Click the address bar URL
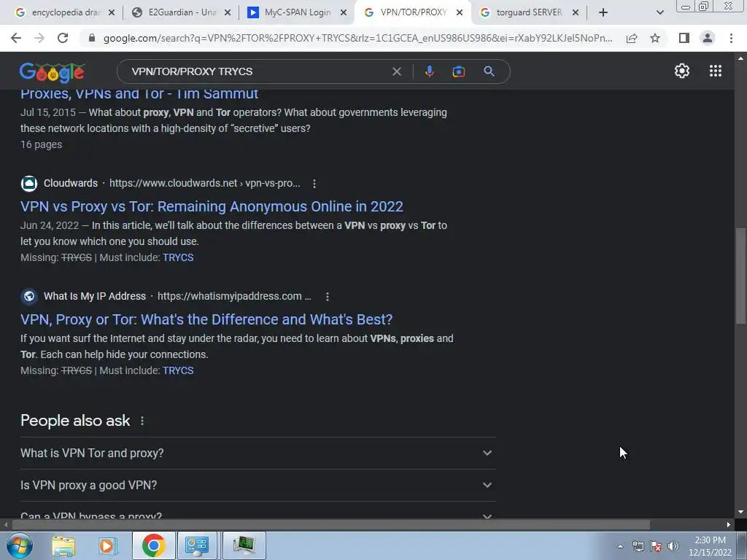This screenshot has height=560, width=747. click(x=357, y=38)
